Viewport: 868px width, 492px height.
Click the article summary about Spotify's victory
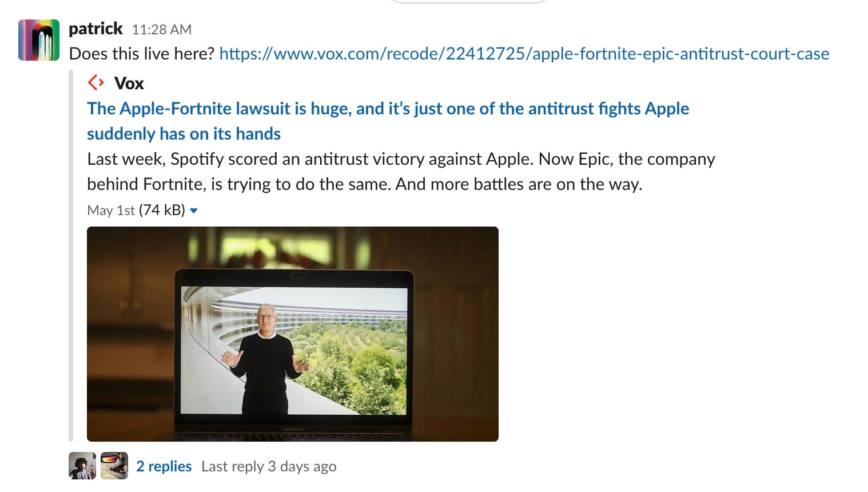tap(401, 171)
